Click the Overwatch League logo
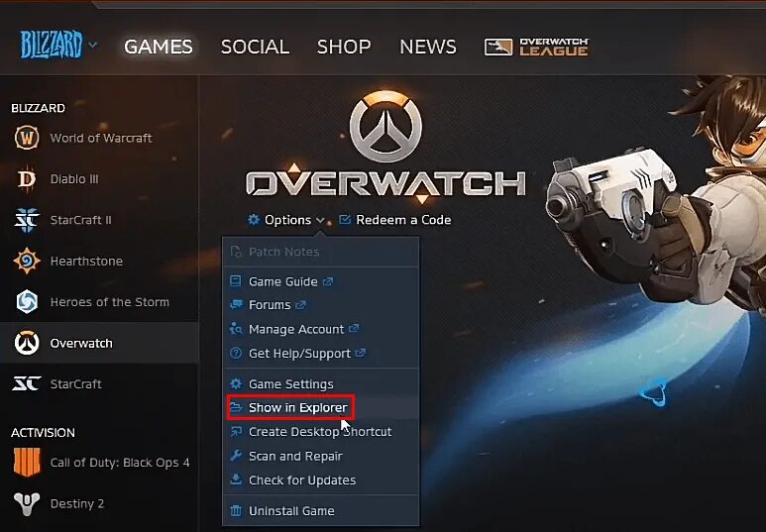The image size is (766, 532). point(536,47)
